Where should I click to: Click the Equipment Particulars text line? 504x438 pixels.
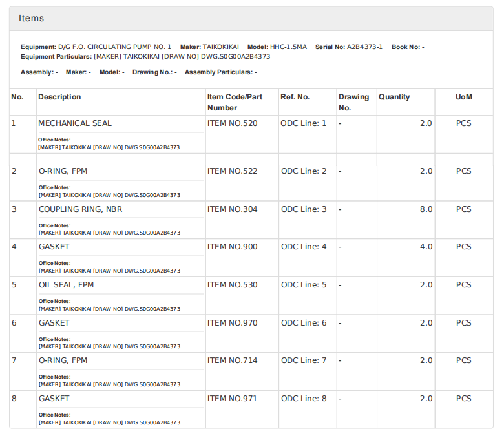(145, 56)
